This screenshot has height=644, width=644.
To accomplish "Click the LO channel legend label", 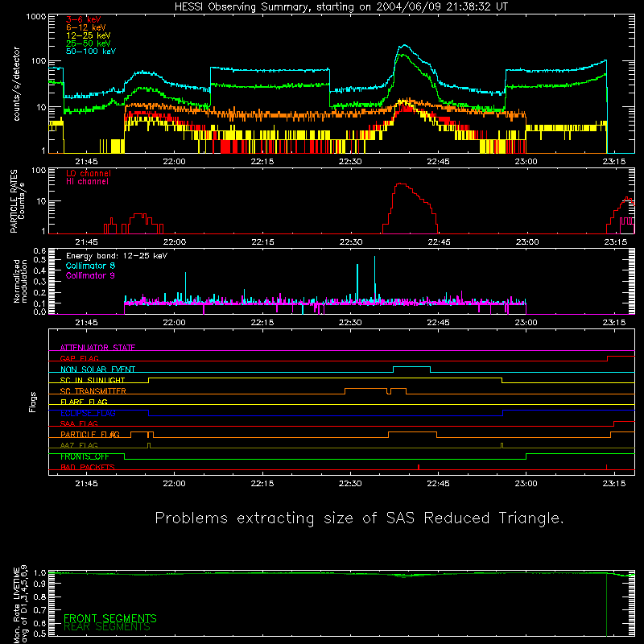I will tap(89, 173).
